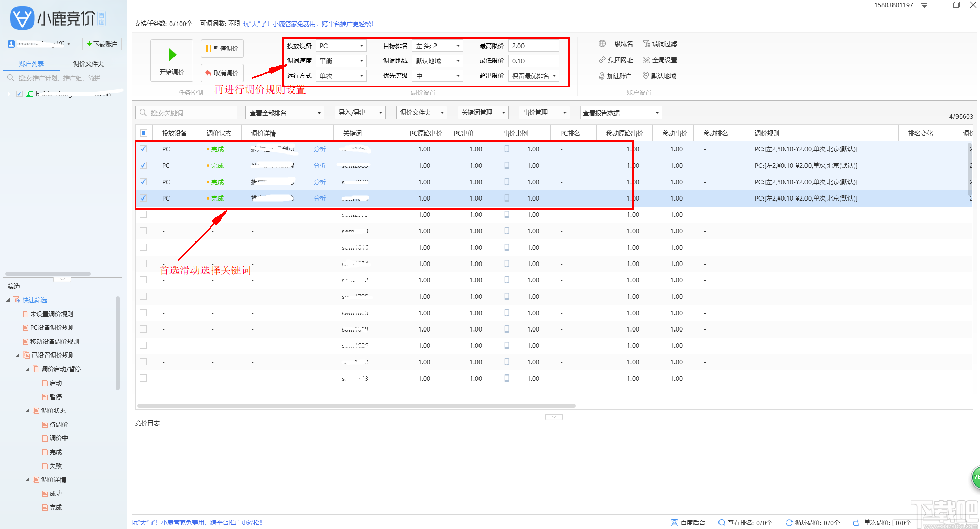Pause bidding via 暂停调价
The image size is (980, 529).
(x=222, y=49)
